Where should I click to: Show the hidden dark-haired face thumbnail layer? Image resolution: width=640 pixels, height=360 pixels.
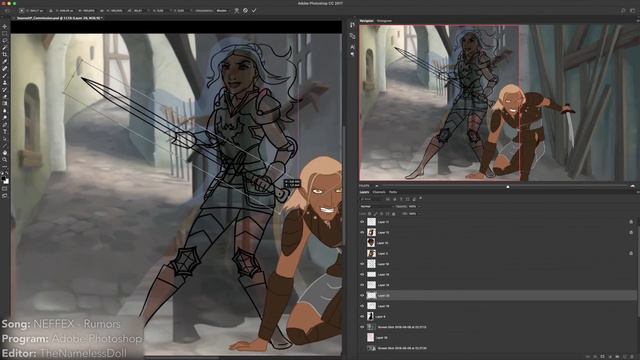tap(362, 243)
